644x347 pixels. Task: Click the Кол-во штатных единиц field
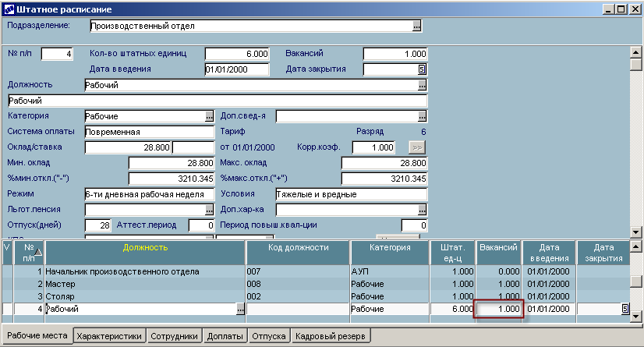(x=237, y=54)
